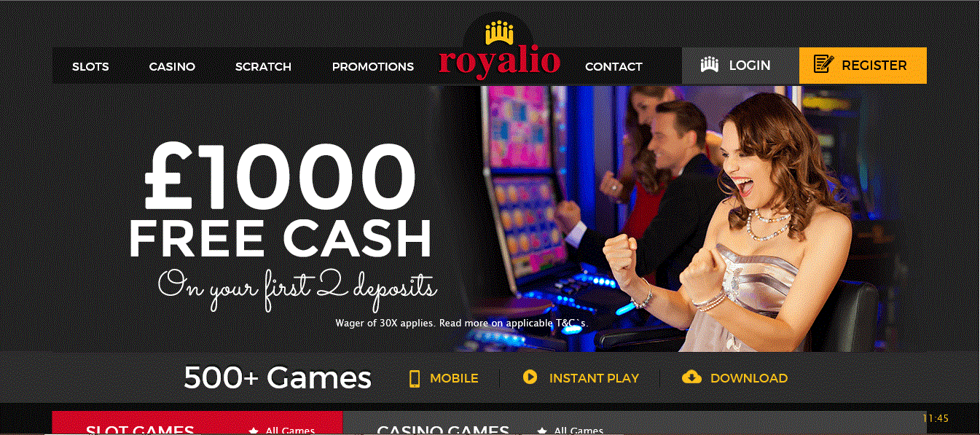Click the INSTANT PLAY circular play icon
980x435 pixels.
[530, 377]
